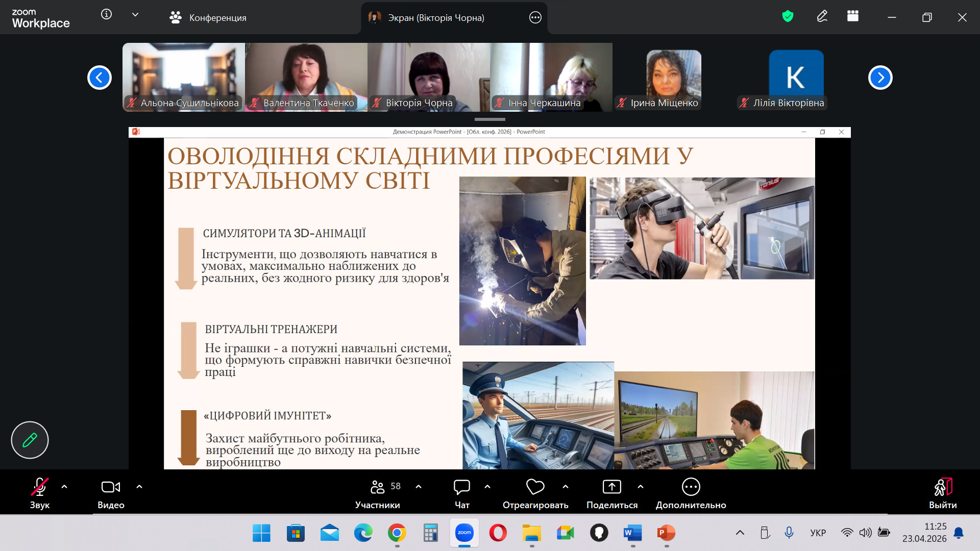Viewport: 980px width, 551px height.
Task: Click the green encryption shield icon
Action: (x=788, y=16)
